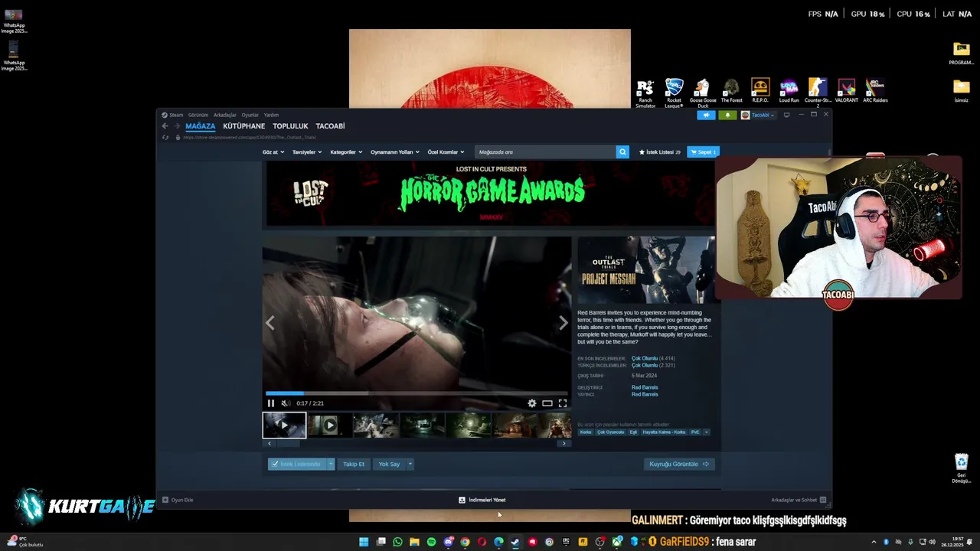The height and width of the screenshot is (551, 980).
Task: Expand more tags with plus button
Action: pyautogui.click(x=706, y=432)
